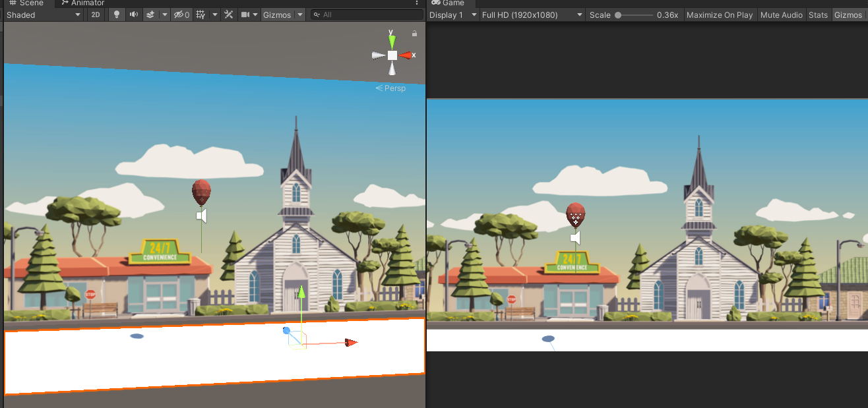Toggle skybox and effects in Scene view
Screen dimensions: 868x408
coord(150,15)
